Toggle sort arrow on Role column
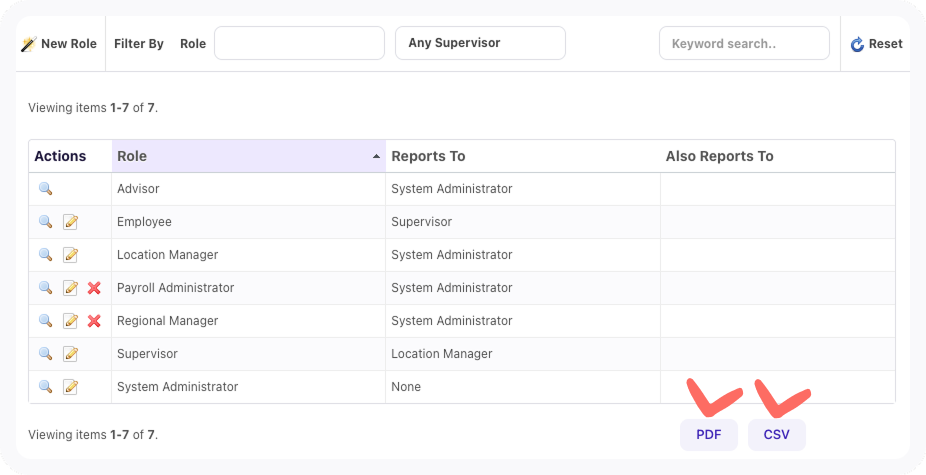 coord(376,157)
